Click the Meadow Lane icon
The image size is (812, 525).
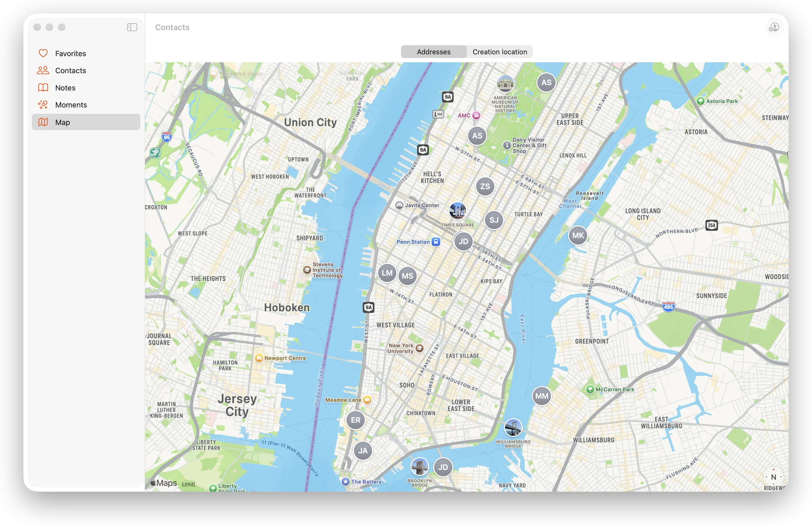tap(367, 400)
